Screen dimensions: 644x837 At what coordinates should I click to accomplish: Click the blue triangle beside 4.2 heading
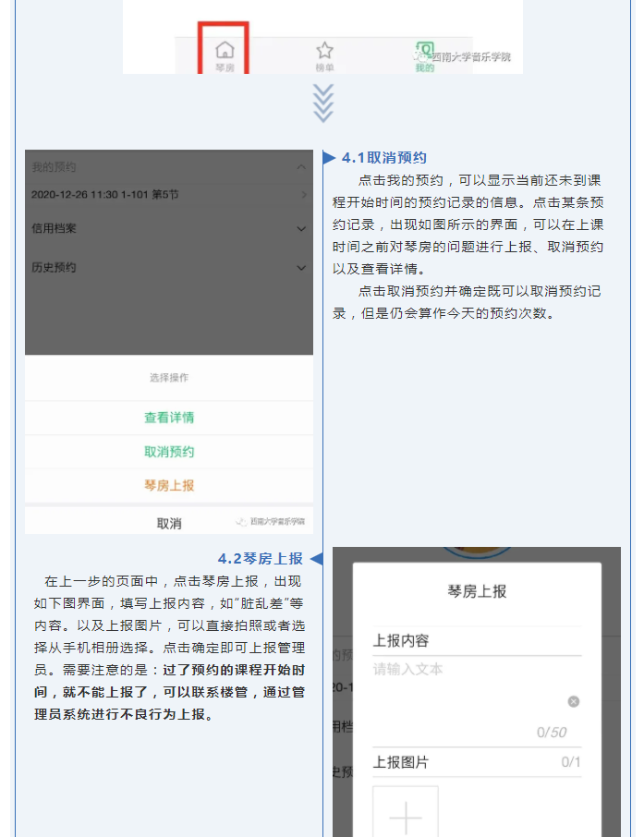[x=316, y=559]
